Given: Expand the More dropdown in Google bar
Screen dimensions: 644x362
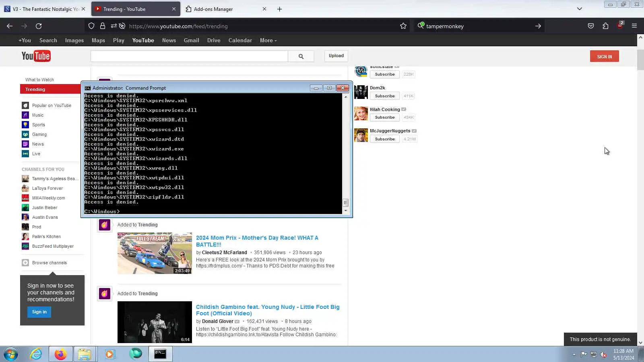Looking at the screenshot, I should click(268, 40).
